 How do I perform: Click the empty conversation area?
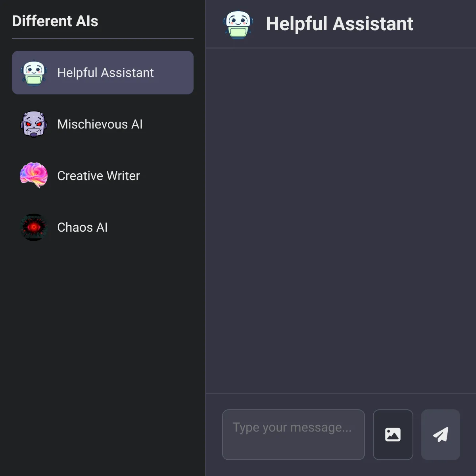point(341,221)
